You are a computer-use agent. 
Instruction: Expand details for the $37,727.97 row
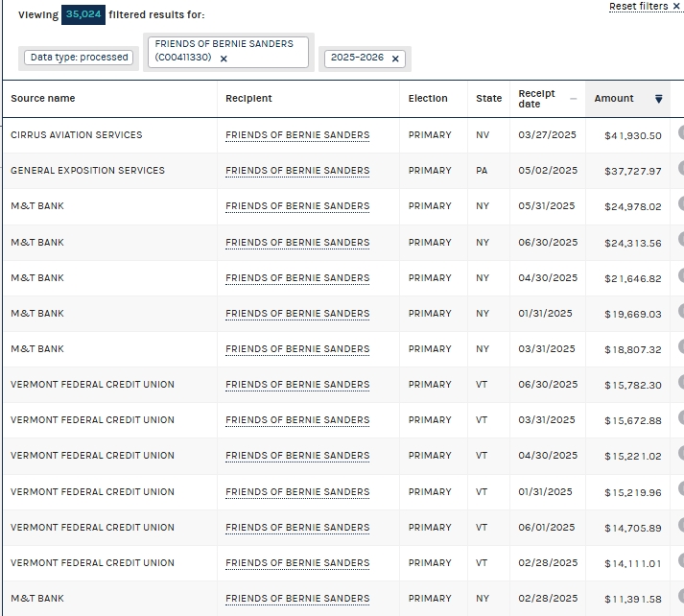pos(681,168)
